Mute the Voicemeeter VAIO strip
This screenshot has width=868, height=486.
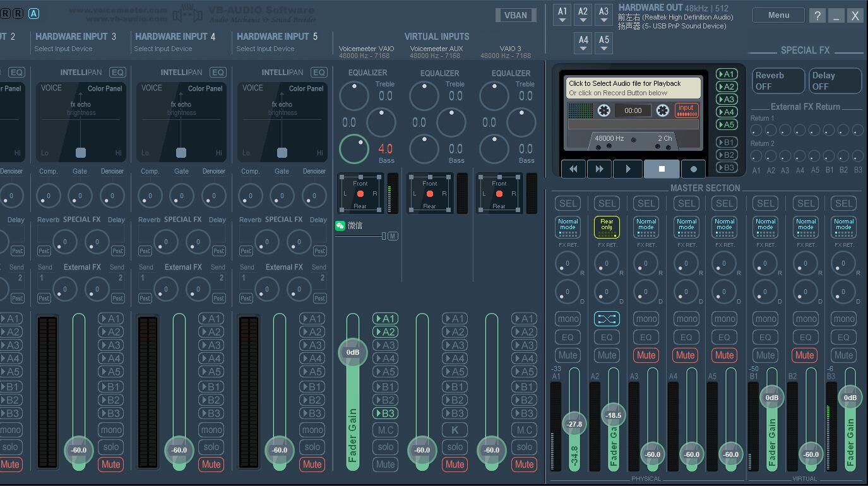[x=386, y=464]
